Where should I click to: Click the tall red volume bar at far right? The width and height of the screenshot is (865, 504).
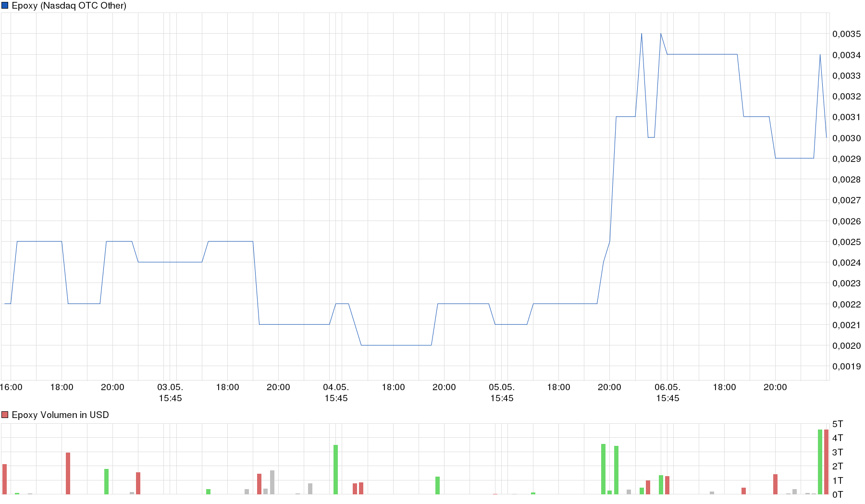pyautogui.click(x=827, y=462)
